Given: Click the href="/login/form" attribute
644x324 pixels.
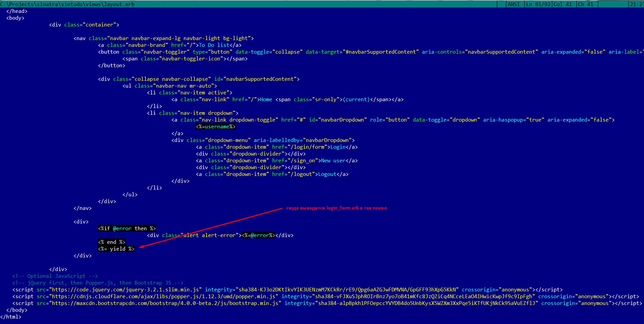Looking at the screenshot, I should click(300, 147).
